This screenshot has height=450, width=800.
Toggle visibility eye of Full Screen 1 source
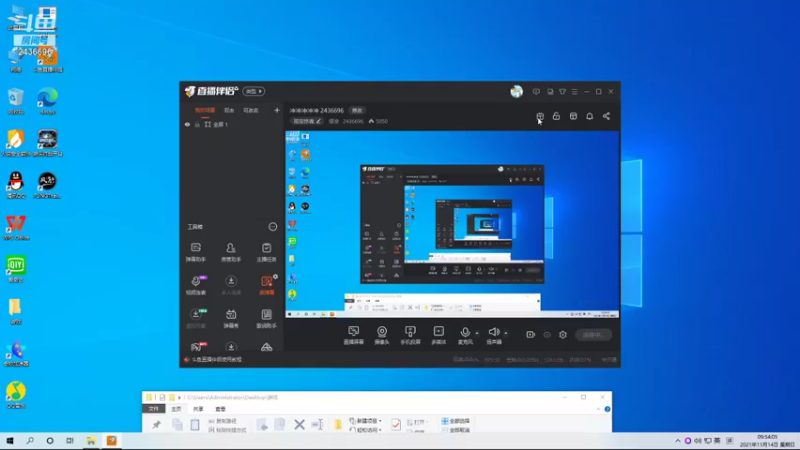coord(187,124)
